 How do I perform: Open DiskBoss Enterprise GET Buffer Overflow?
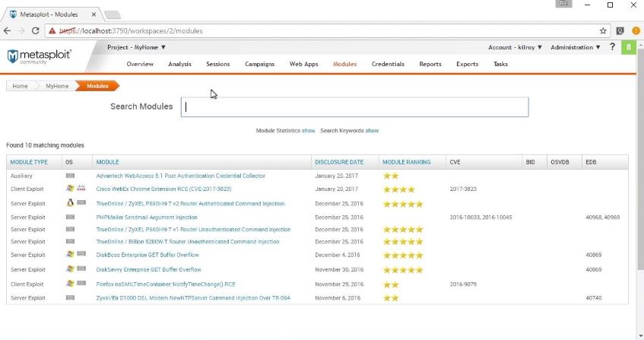click(x=148, y=255)
